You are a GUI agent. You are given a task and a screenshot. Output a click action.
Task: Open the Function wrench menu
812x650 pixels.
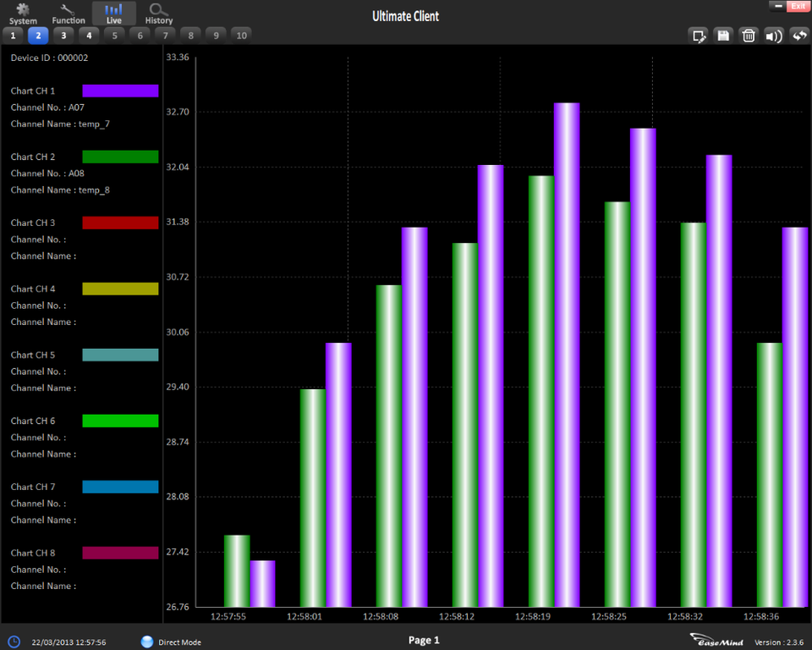[69, 14]
